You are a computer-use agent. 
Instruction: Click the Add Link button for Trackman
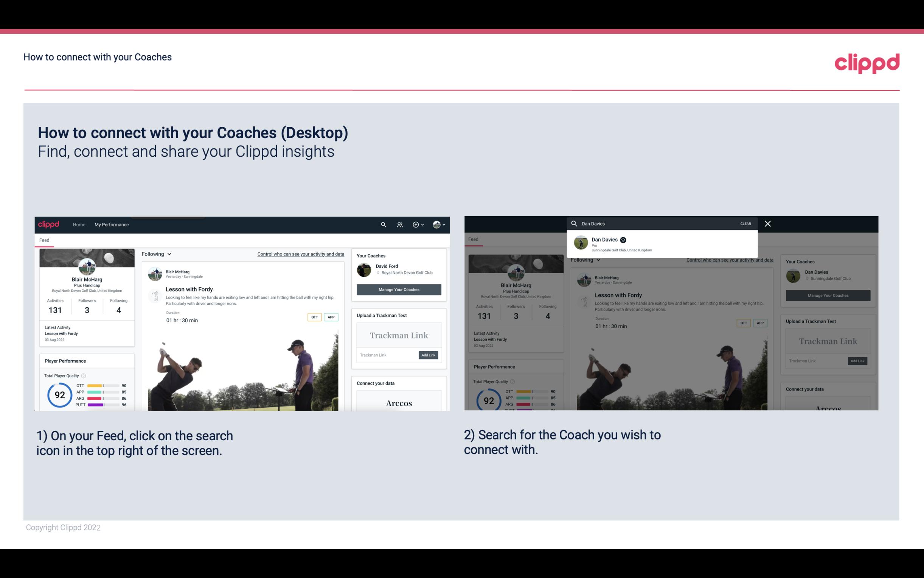(x=428, y=355)
